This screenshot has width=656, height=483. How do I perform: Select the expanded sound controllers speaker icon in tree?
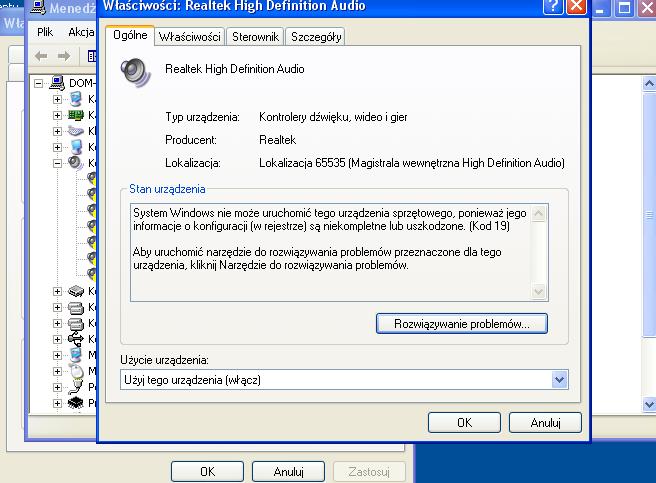pyautogui.click(x=76, y=163)
